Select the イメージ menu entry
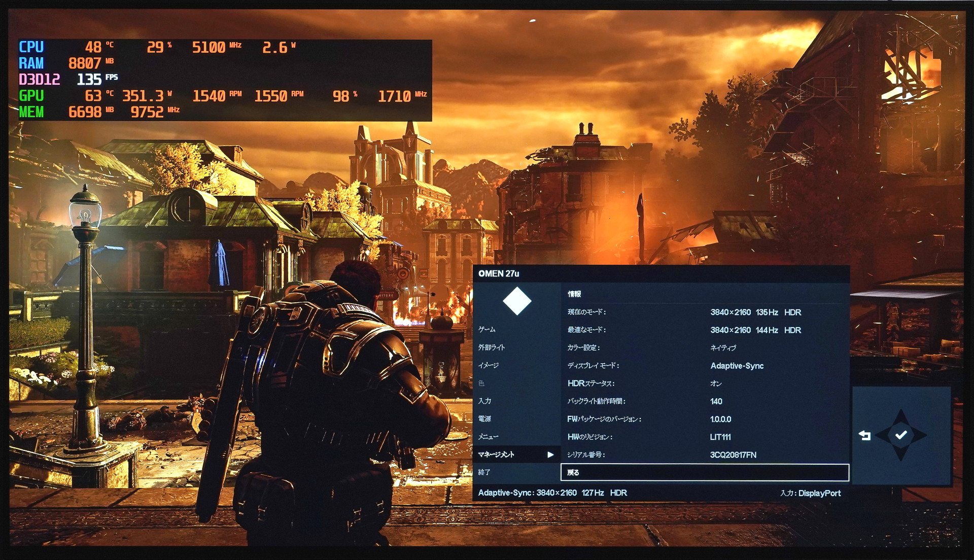 click(489, 365)
